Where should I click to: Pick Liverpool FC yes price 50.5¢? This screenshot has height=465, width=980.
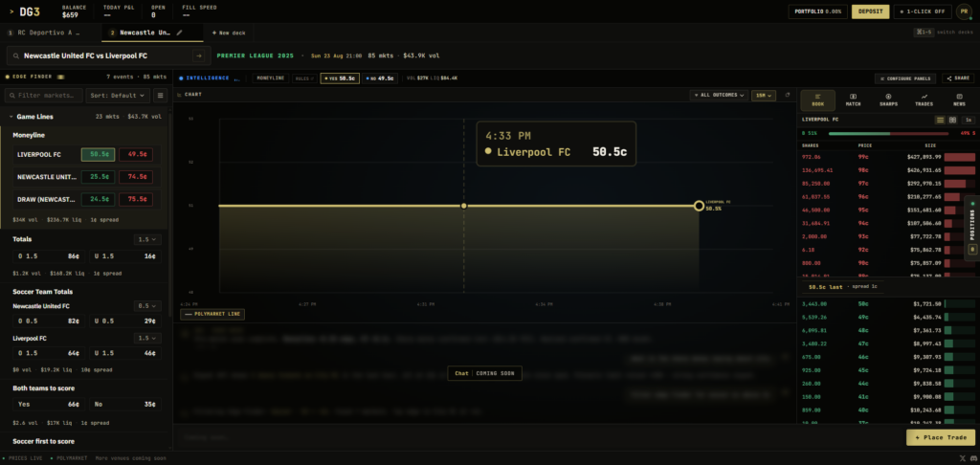click(99, 154)
